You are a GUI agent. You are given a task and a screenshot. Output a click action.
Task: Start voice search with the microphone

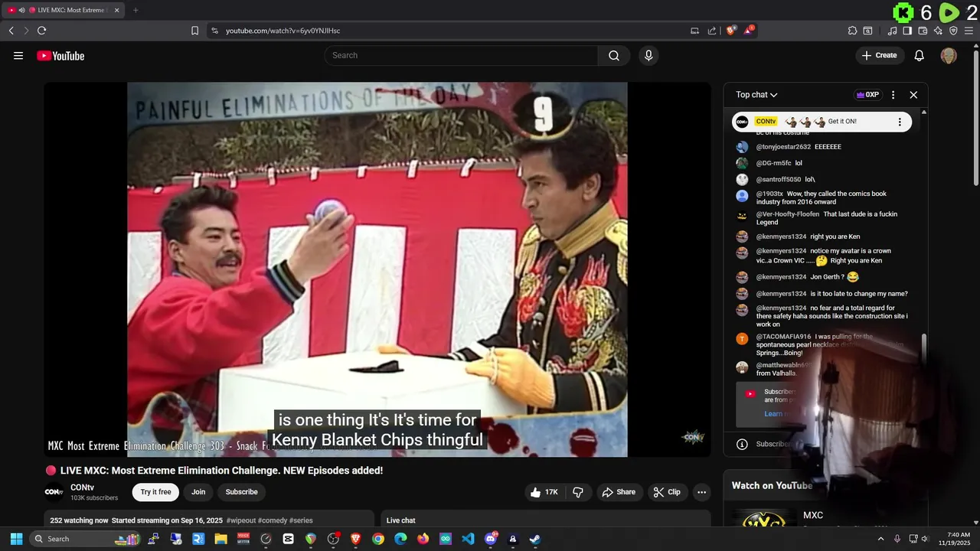pyautogui.click(x=648, y=55)
